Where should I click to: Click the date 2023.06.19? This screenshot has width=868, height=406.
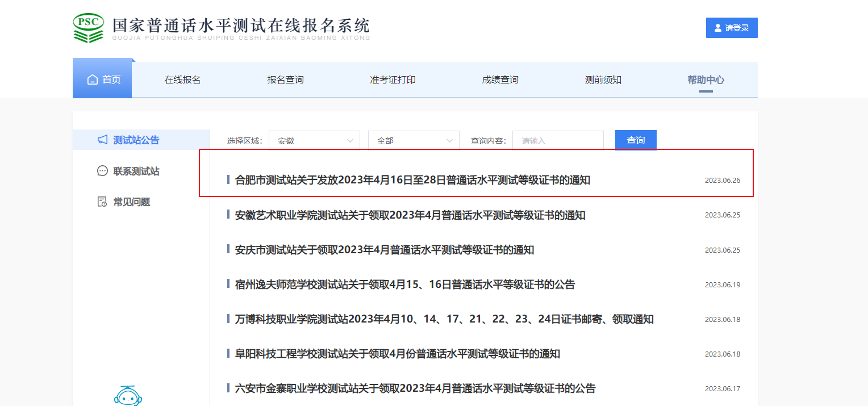[x=723, y=285]
